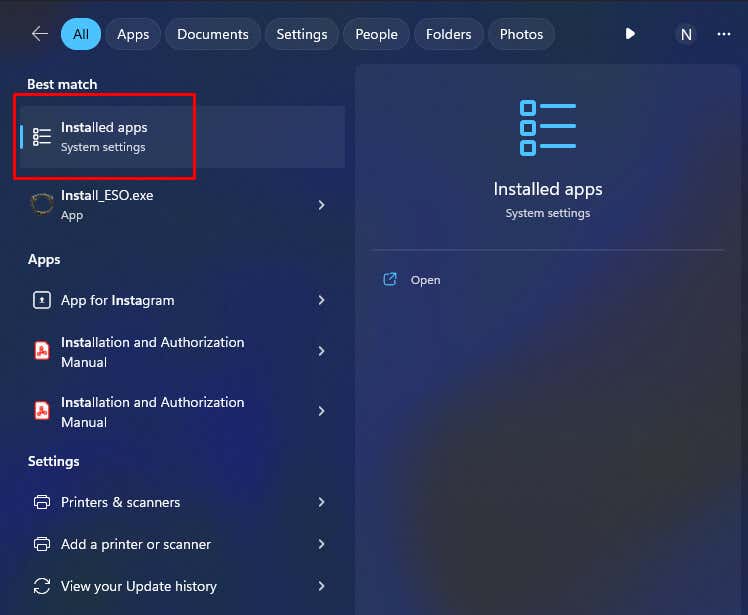Expand Add a printer or scanner chevron
The image size is (748, 615).
pyautogui.click(x=321, y=544)
